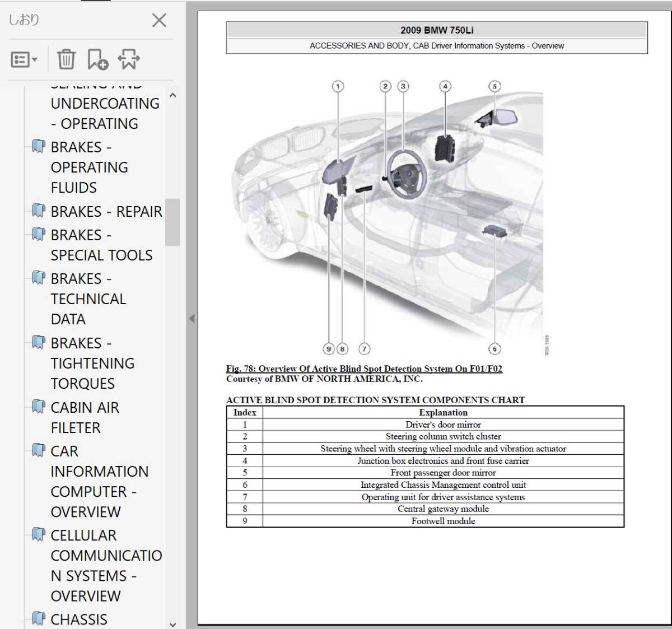Click bookmark icon beside BRAKES - OPERATING FLUIDS
Image resolution: width=672 pixels, height=629 pixels.
click(x=39, y=147)
